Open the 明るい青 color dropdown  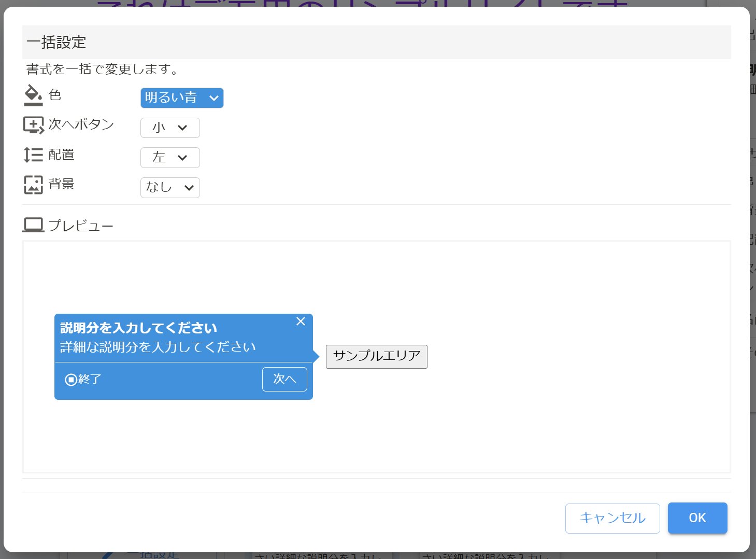182,98
